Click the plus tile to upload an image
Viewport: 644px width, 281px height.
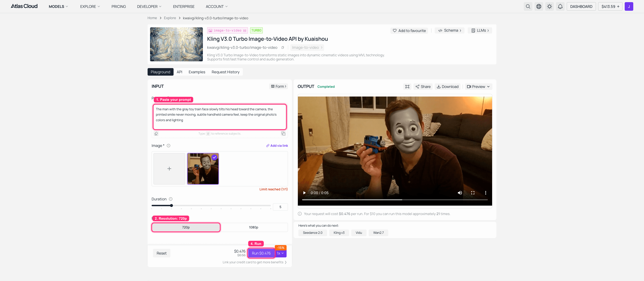click(x=169, y=169)
